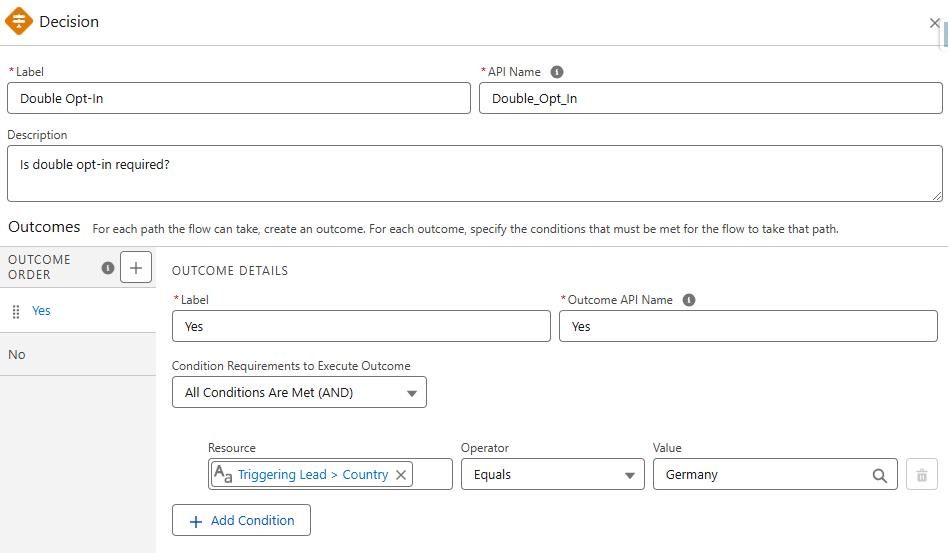Open Condition Requirements dropdown
Image resolution: width=948 pixels, height=553 pixels.
299,393
